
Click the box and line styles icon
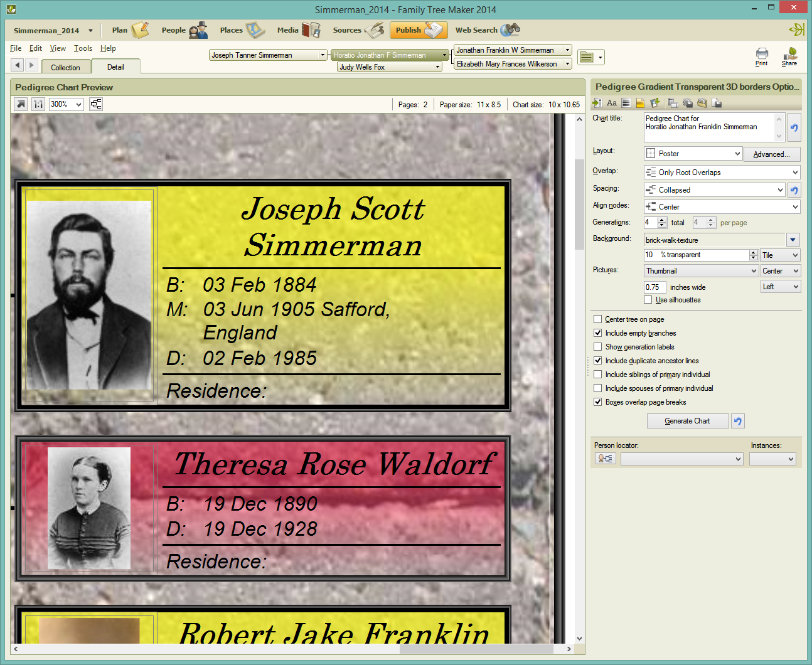(626, 103)
